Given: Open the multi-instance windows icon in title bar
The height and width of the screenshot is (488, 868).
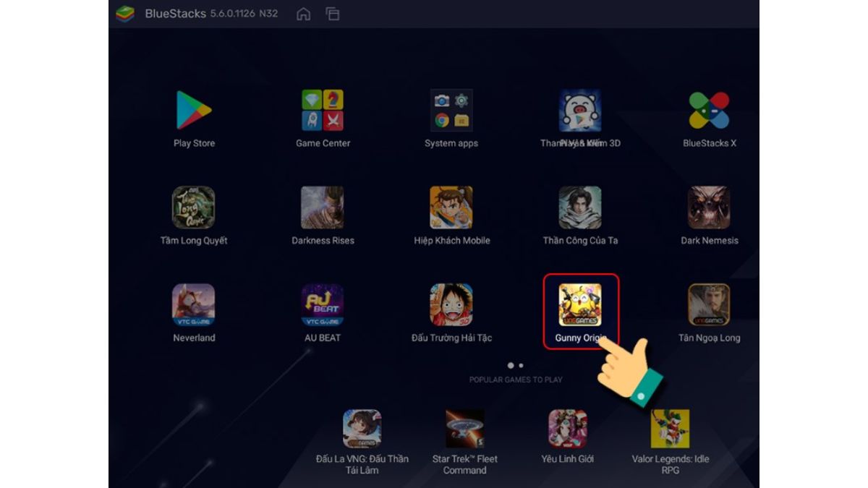Looking at the screenshot, I should (x=333, y=14).
